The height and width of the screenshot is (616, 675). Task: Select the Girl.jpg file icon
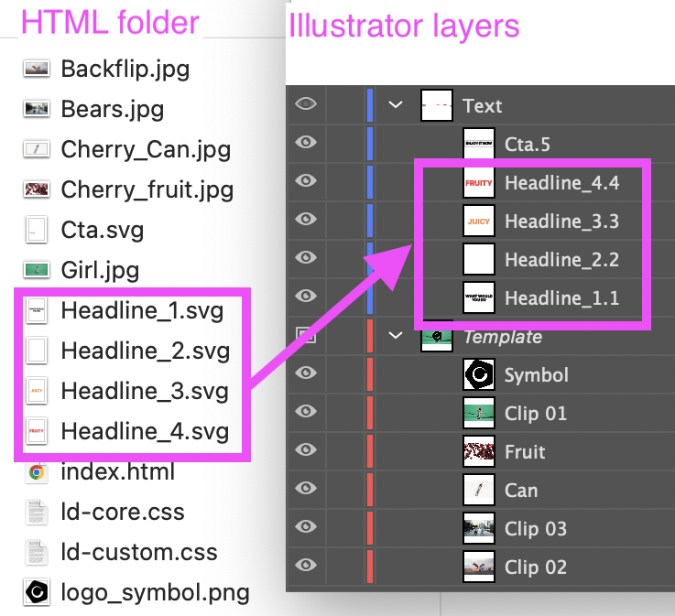tap(36, 270)
